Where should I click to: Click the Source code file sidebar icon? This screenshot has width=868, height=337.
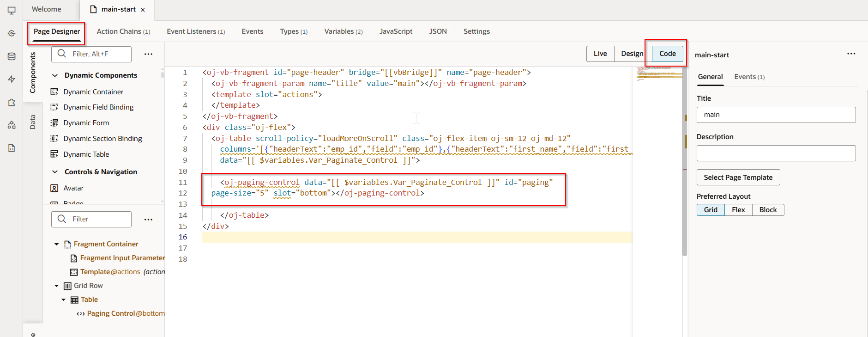[12, 148]
